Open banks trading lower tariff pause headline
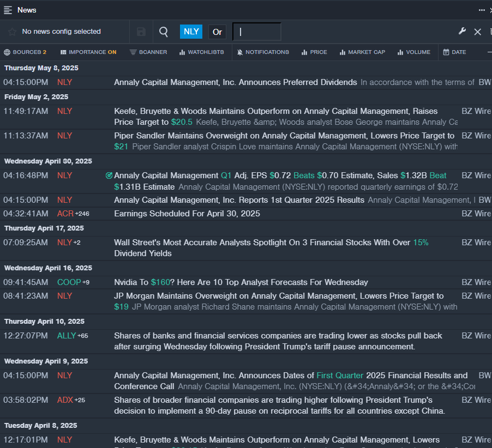492x448 pixels. [x=278, y=341]
